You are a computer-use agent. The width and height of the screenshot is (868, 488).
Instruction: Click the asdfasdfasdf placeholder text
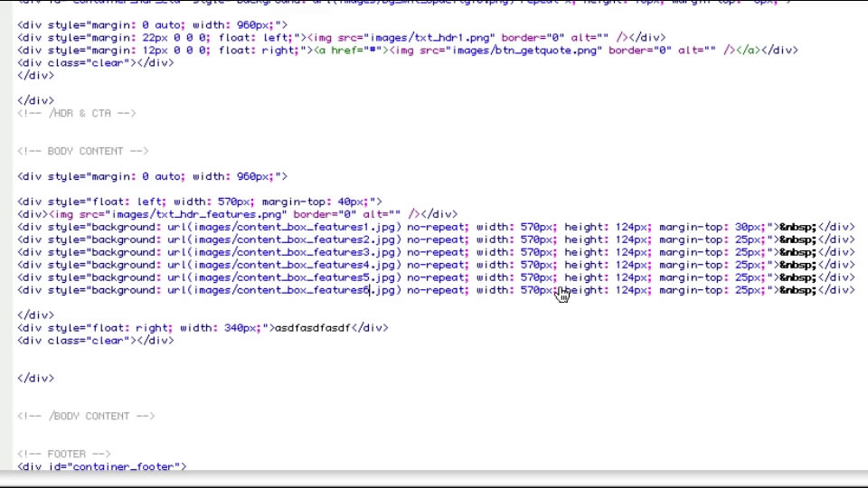pos(312,328)
